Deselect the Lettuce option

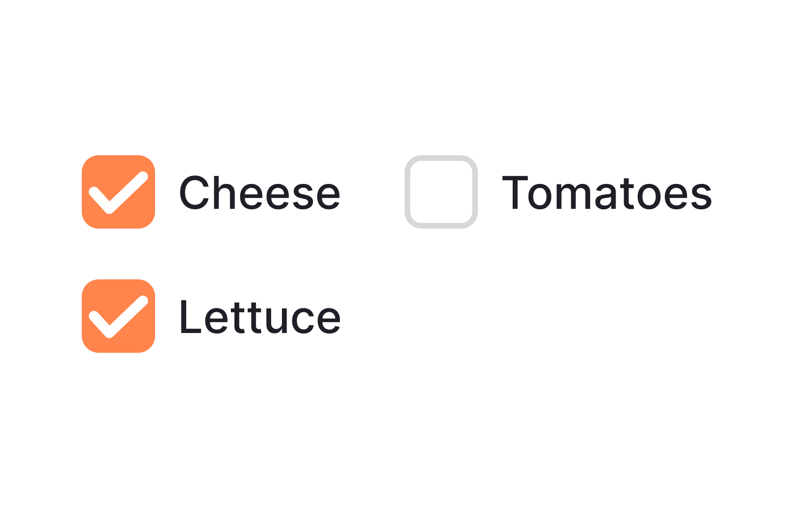pyautogui.click(x=118, y=316)
